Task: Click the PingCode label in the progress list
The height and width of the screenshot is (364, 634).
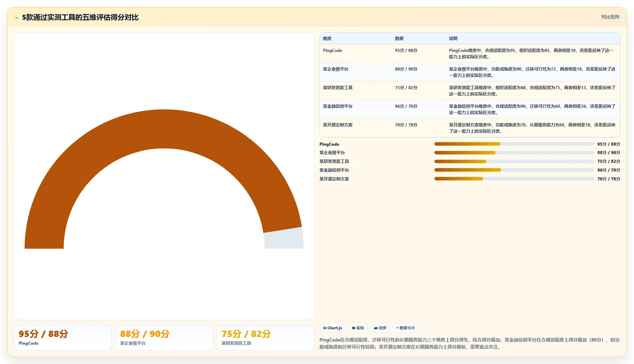Action: tap(329, 144)
